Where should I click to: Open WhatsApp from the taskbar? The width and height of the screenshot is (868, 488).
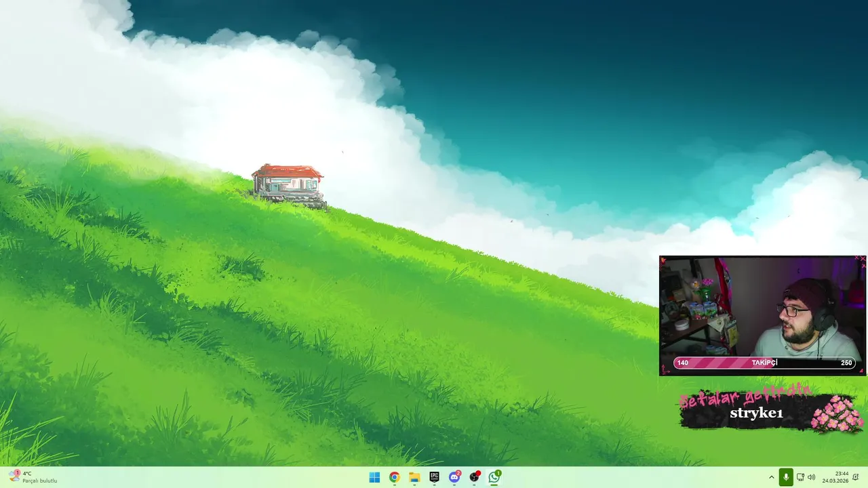click(x=494, y=477)
